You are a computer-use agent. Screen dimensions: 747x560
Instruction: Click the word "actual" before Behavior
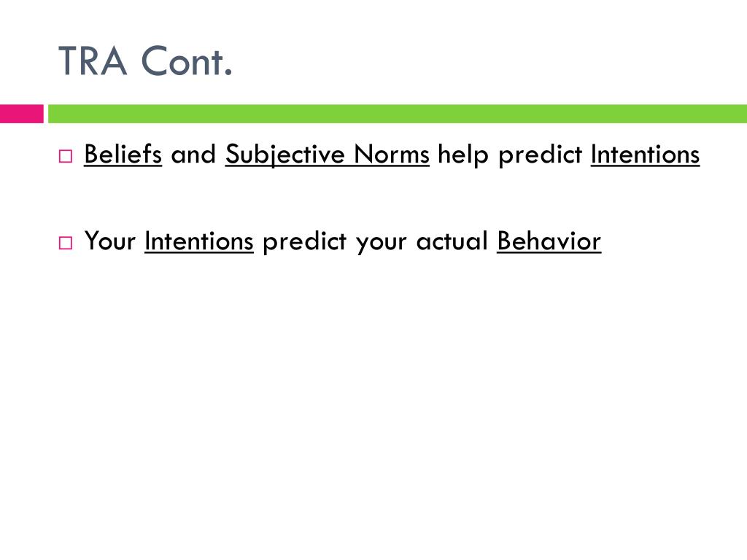coord(452,241)
